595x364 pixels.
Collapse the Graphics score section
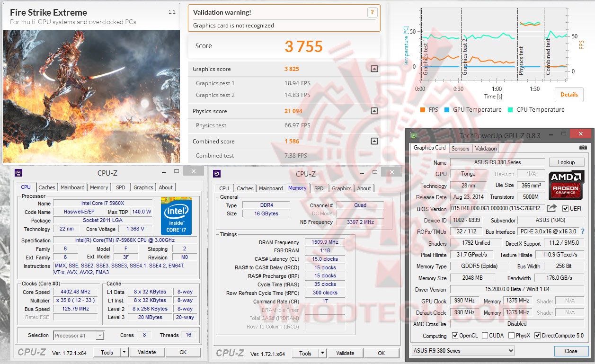374,69
